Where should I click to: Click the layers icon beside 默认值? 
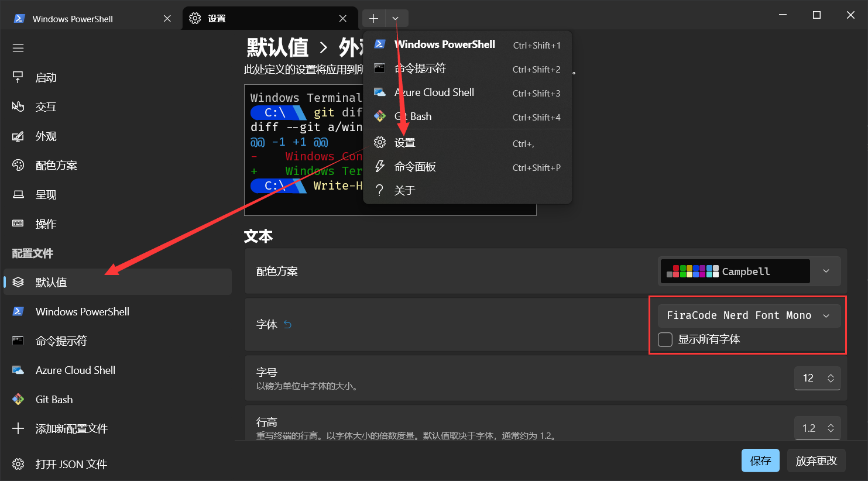click(x=18, y=282)
